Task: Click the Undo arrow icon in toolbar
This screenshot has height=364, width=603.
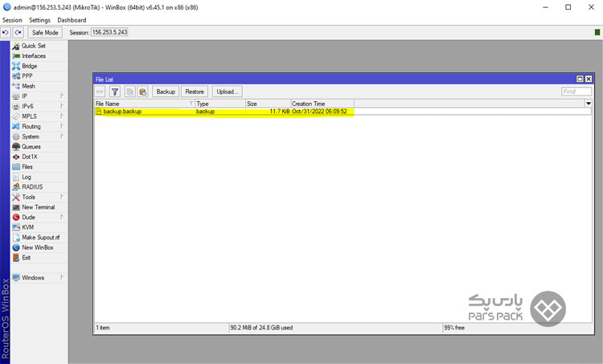Action: tap(6, 32)
